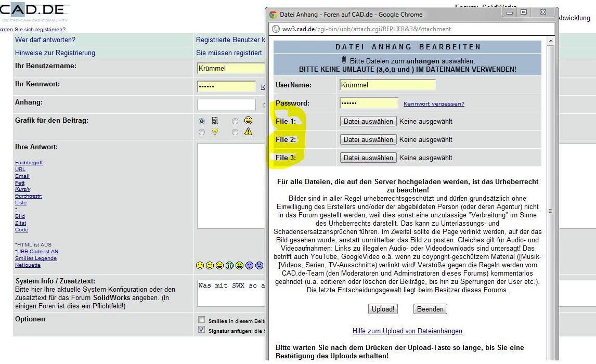Open the '*UBB-Code ist AN' link
The height and width of the screenshot is (364, 596).
pyautogui.click(x=37, y=252)
